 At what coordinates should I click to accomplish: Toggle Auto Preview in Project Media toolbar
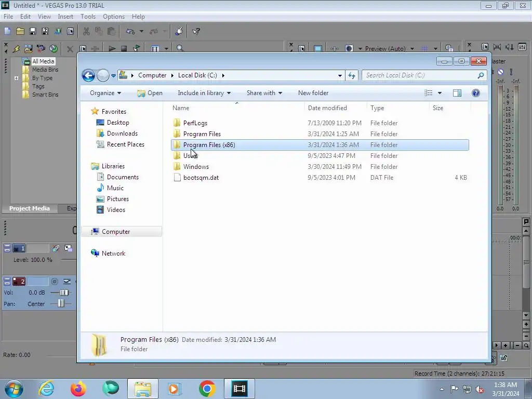tap(137, 48)
